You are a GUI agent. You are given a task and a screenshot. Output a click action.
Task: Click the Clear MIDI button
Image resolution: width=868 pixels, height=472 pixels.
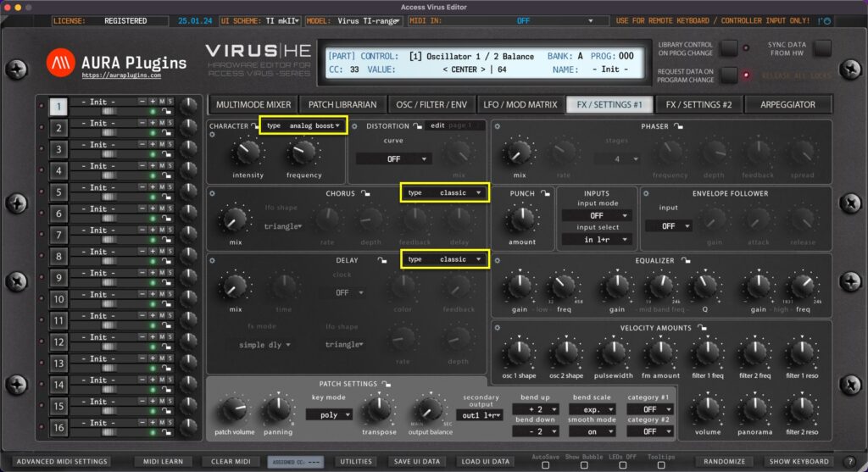[x=231, y=461]
